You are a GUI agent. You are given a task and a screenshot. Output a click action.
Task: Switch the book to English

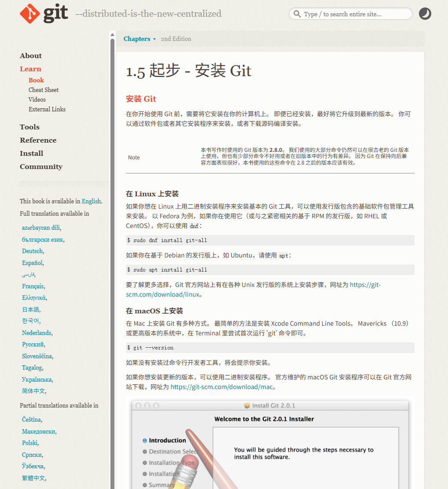(x=92, y=201)
